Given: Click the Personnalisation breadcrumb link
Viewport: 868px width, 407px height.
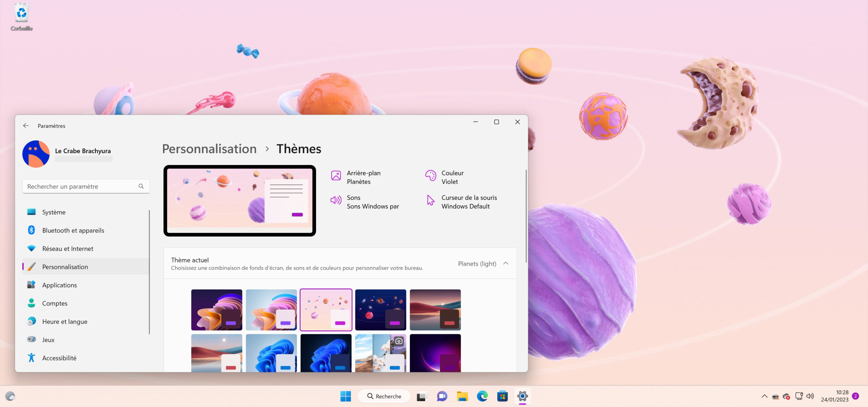Looking at the screenshot, I should point(209,149).
